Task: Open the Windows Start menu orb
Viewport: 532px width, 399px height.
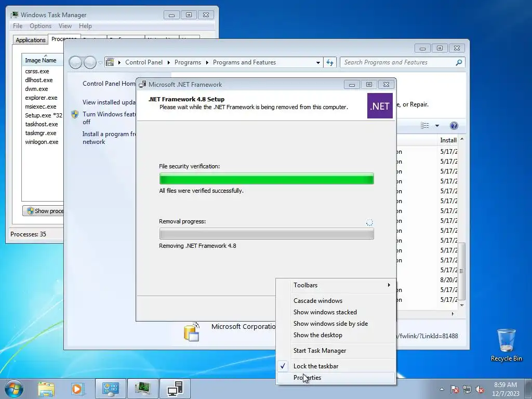Action: click(14, 389)
